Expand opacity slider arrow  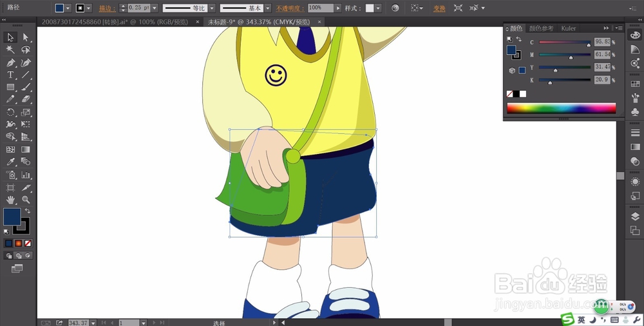pyautogui.click(x=338, y=8)
